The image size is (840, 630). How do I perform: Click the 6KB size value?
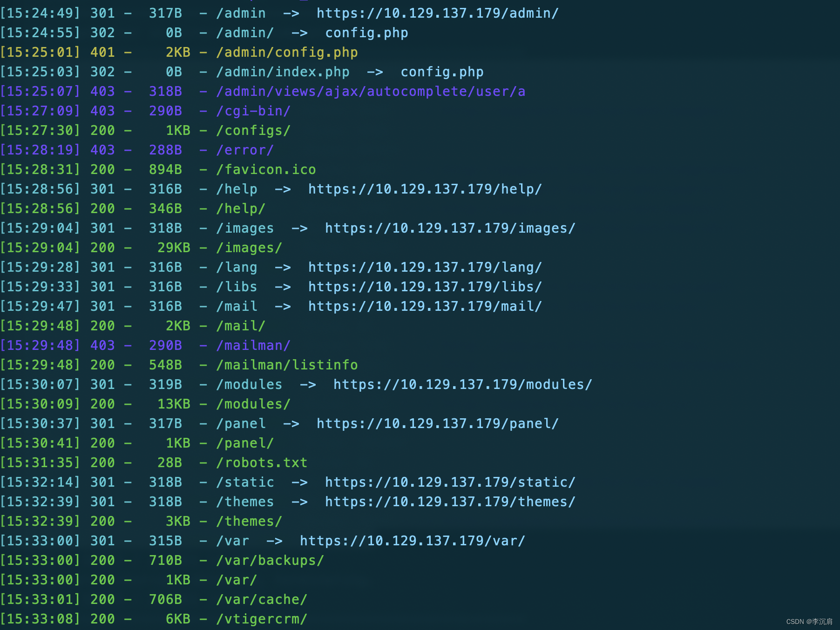tap(178, 619)
